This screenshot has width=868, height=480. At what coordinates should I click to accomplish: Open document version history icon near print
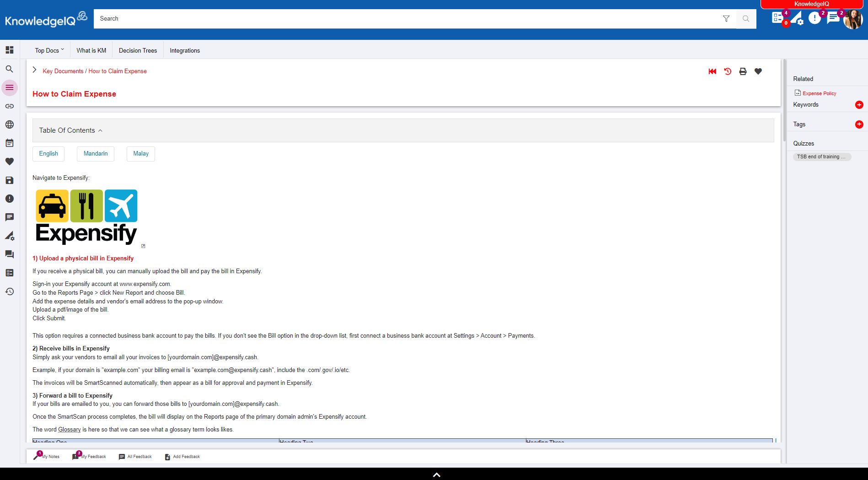[x=727, y=71]
